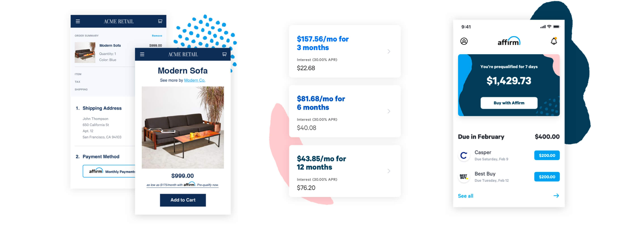Open the Affirm profile account icon
The image size is (644, 241).
464,41
